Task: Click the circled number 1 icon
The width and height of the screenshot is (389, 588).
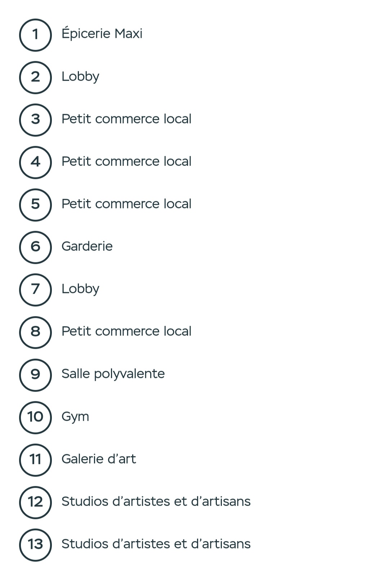Action: tap(35, 35)
